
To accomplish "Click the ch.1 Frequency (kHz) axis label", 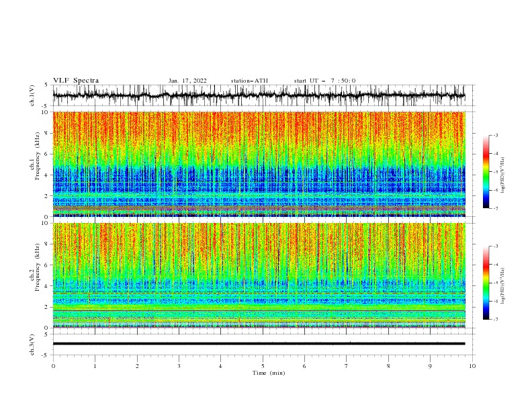I will [x=35, y=156].
